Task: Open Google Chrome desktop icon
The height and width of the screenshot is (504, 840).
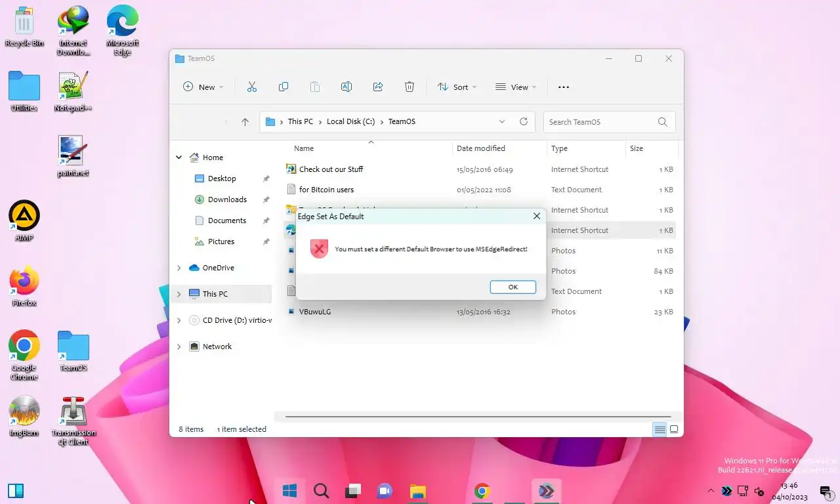Action: coord(24,355)
